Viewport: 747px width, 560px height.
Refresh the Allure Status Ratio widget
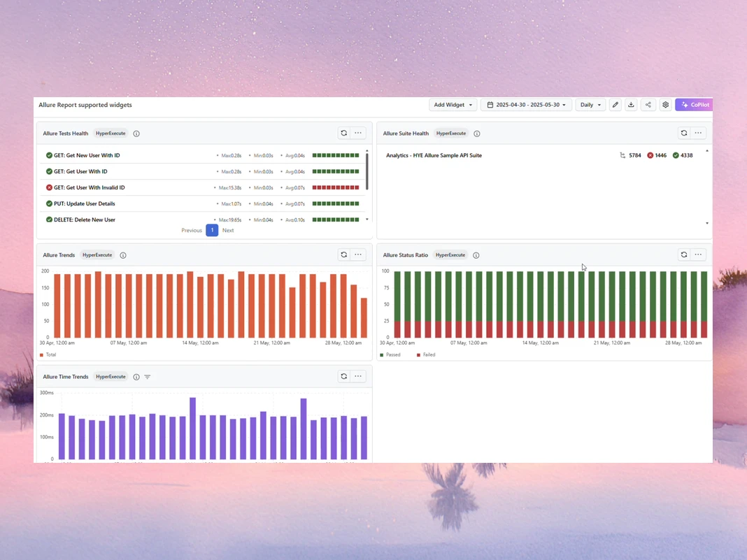coord(684,254)
